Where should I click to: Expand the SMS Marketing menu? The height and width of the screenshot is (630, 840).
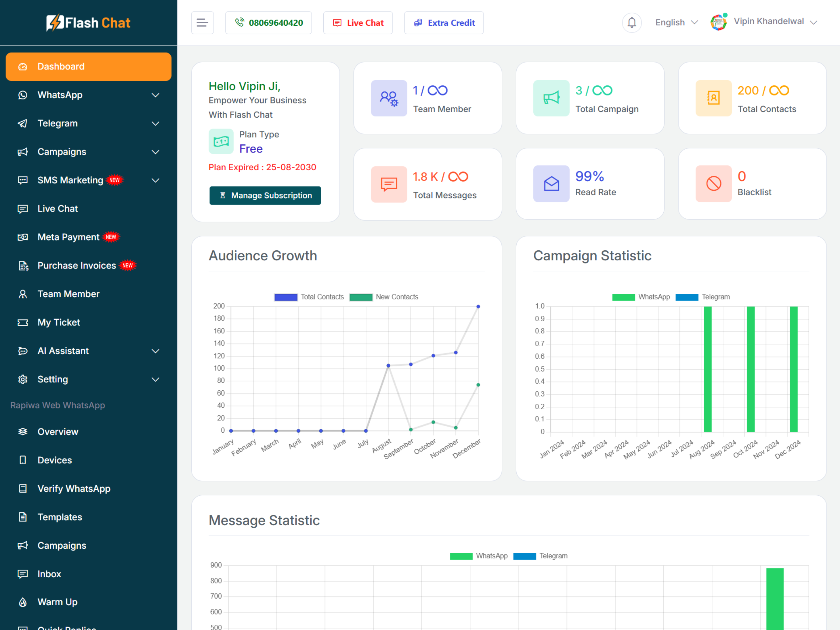click(155, 180)
